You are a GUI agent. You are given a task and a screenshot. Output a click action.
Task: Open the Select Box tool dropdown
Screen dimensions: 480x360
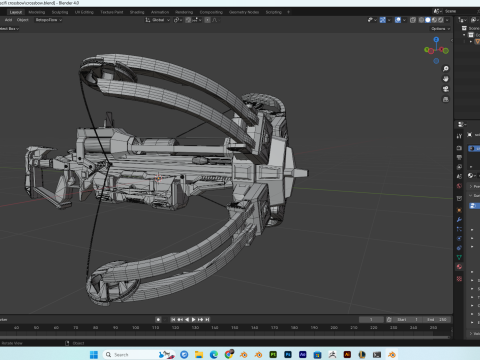tap(9, 29)
